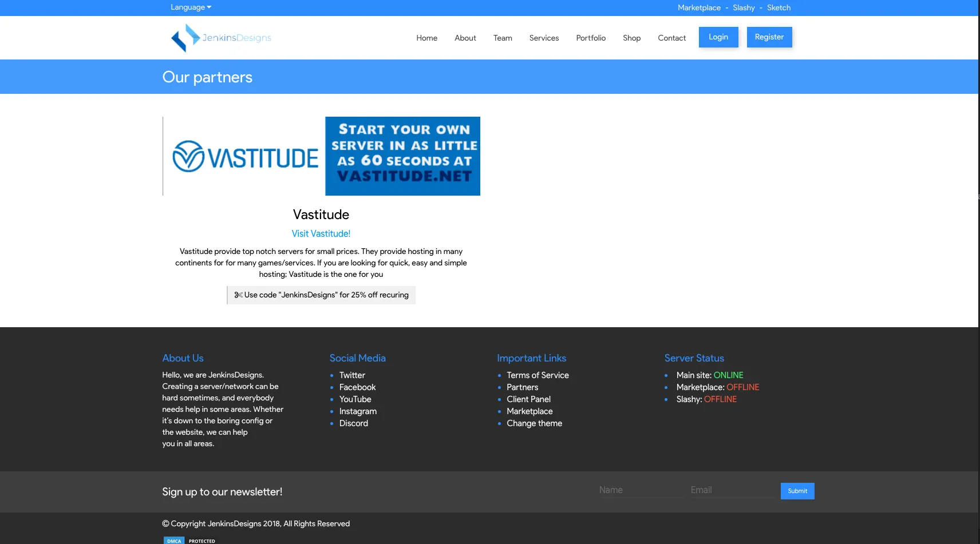Open the Marketplace link in top bar
Viewport: 980px width, 544px height.
[x=699, y=8]
